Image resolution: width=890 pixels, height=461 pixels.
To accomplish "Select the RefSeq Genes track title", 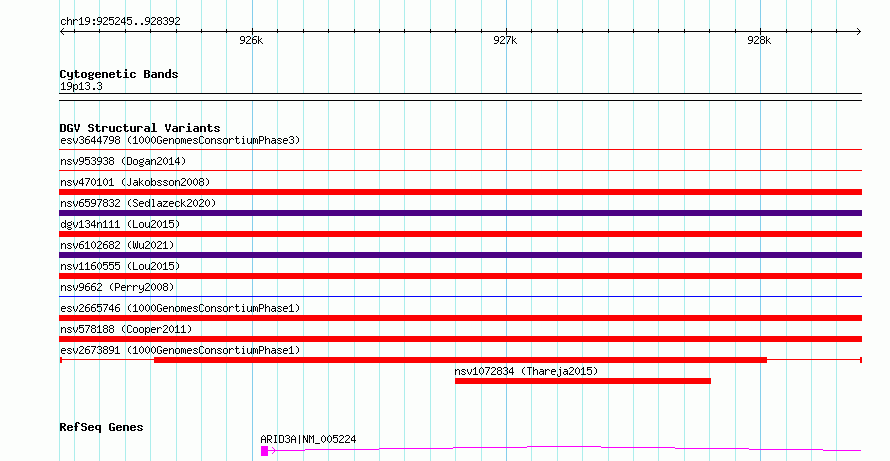I will click(x=101, y=427).
